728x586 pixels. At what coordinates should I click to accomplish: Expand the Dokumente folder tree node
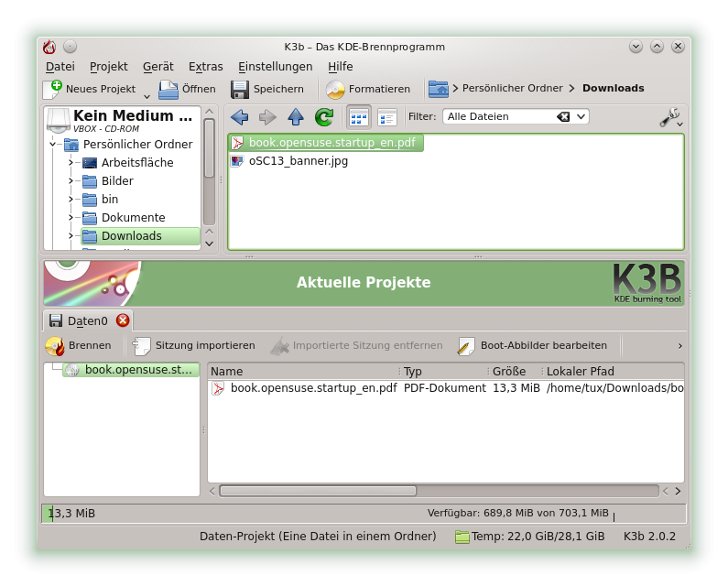pyautogui.click(x=71, y=218)
